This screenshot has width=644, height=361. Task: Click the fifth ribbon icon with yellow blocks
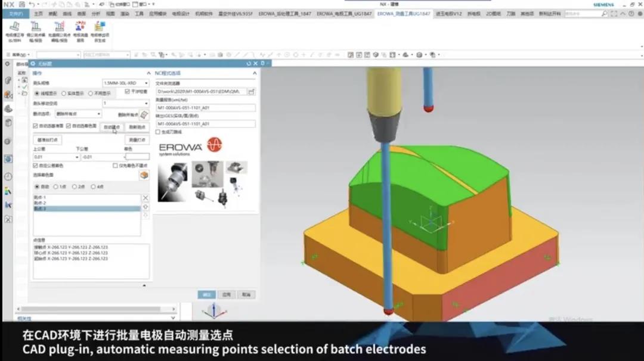coord(100,27)
